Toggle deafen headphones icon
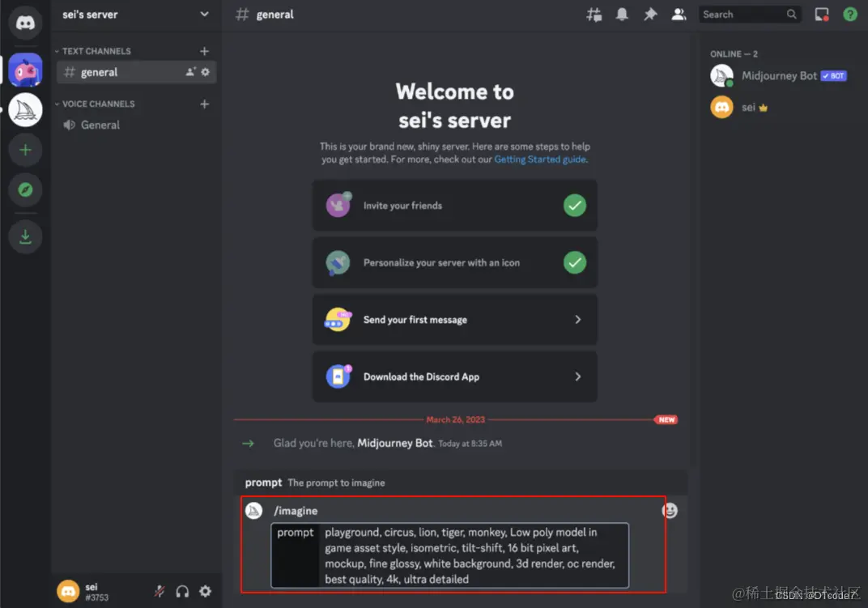This screenshot has width=868, height=608. (182, 591)
